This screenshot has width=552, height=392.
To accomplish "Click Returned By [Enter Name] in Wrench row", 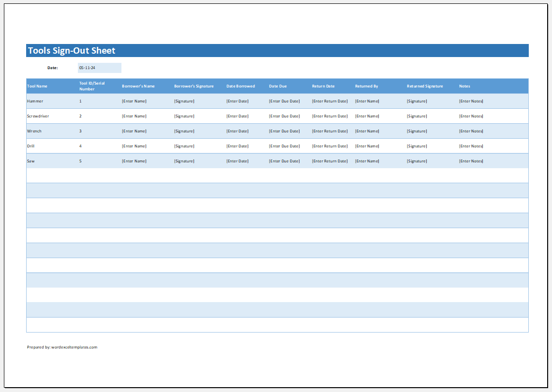I will [367, 131].
